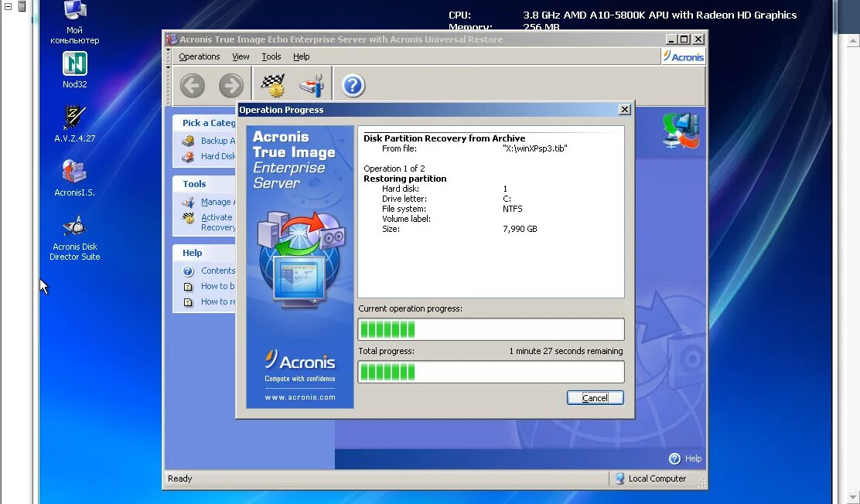The width and height of the screenshot is (860, 504).
Task: Click the computer arrows icon at top right
Action: (681, 131)
